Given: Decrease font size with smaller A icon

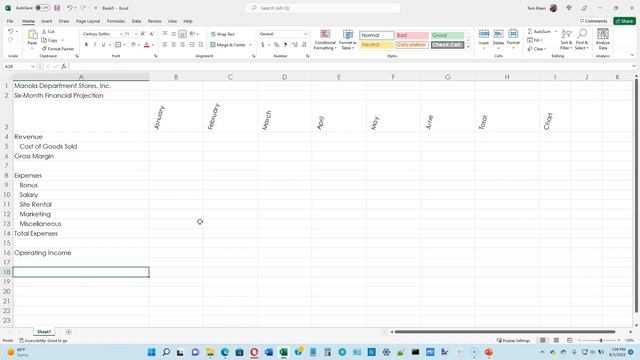Looking at the screenshot, I should [x=151, y=34].
